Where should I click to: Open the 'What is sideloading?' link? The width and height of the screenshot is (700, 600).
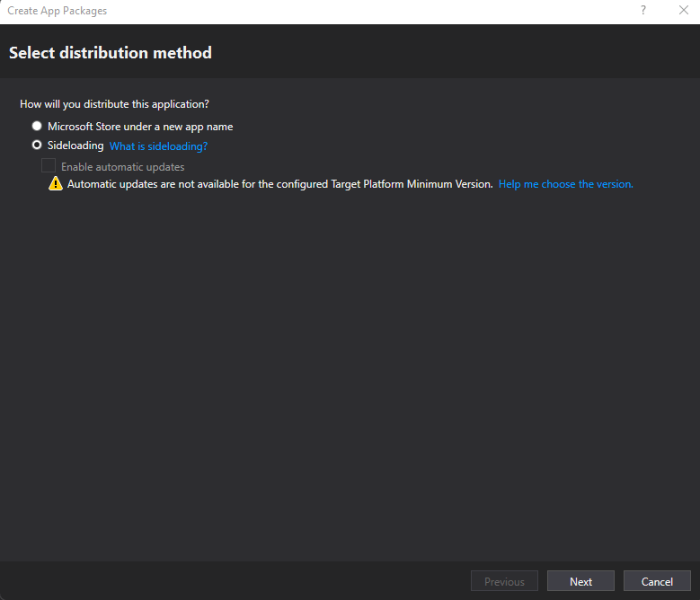click(x=158, y=146)
